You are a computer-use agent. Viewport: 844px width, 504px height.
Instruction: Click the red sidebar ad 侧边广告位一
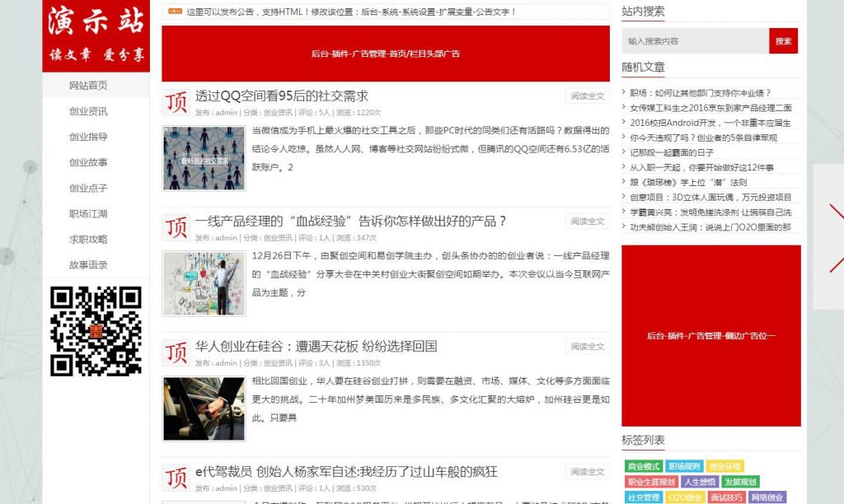[x=711, y=336]
